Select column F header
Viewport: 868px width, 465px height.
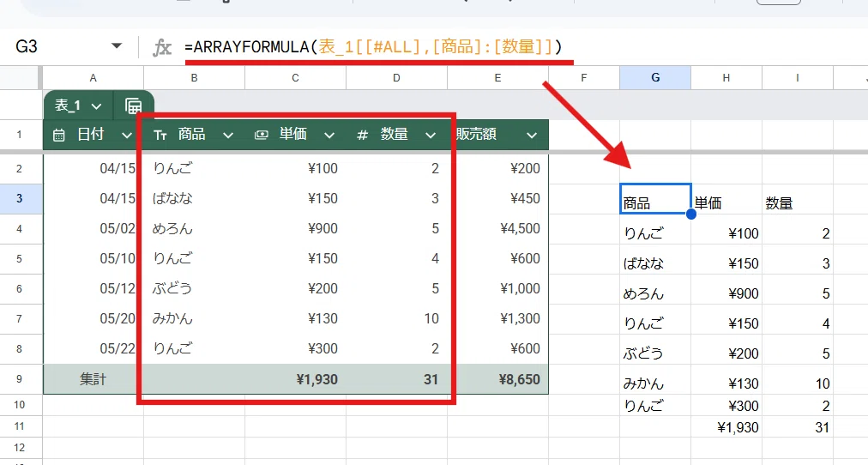[x=584, y=78]
